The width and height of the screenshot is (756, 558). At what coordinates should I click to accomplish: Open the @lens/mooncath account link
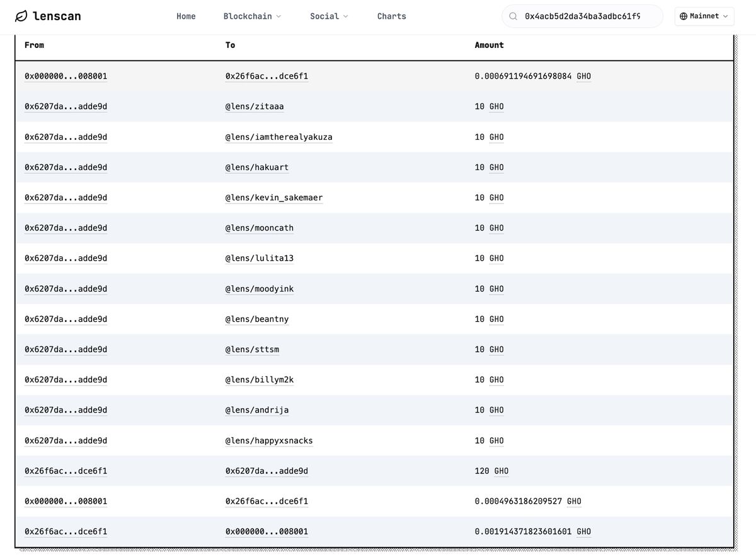click(x=260, y=227)
